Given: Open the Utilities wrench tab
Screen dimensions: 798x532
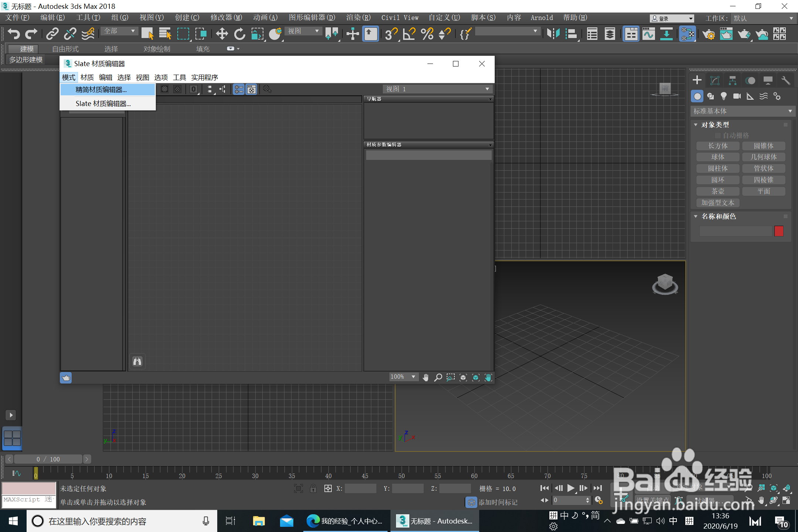Looking at the screenshot, I should click(786, 80).
